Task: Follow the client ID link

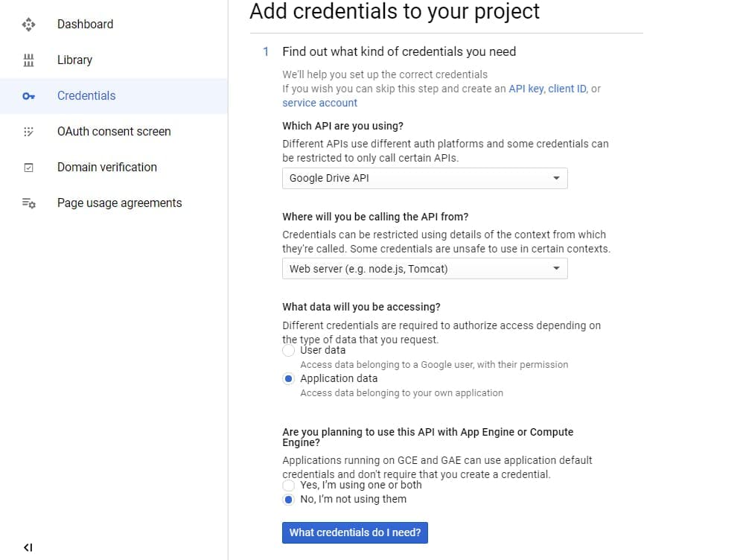Action: [x=567, y=89]
